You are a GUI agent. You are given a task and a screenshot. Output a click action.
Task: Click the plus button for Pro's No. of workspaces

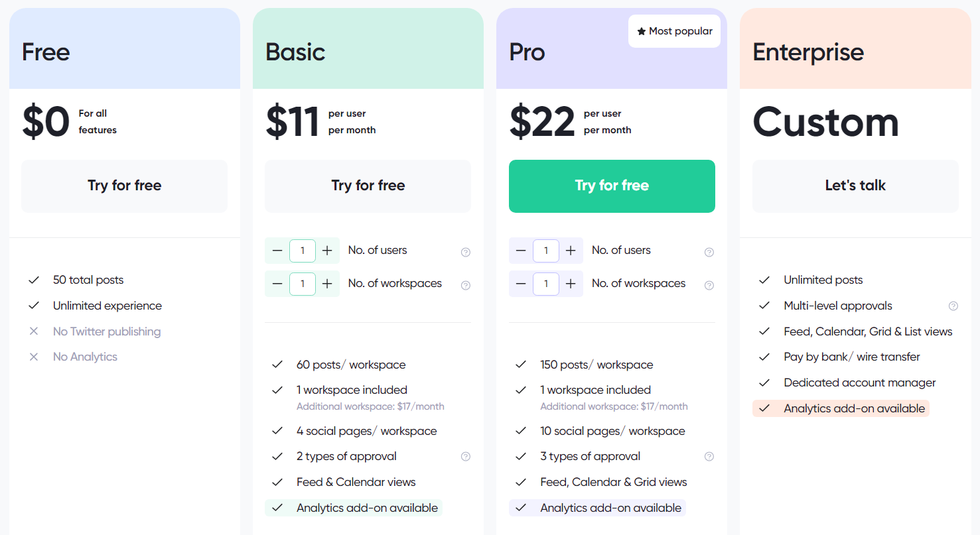click(x=571, y=284)
